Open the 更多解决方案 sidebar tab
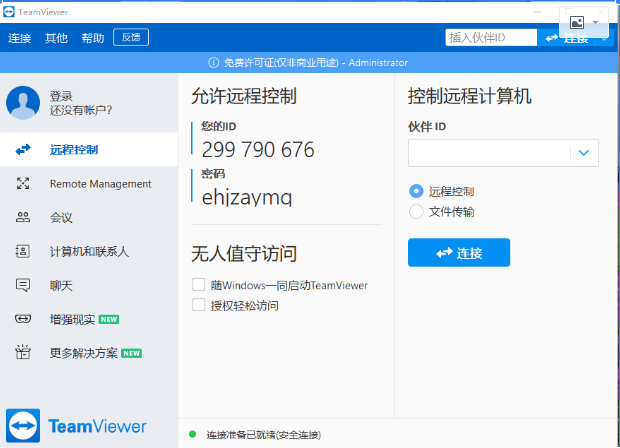The width and height of the screenshot is (620, 448). 89,352
